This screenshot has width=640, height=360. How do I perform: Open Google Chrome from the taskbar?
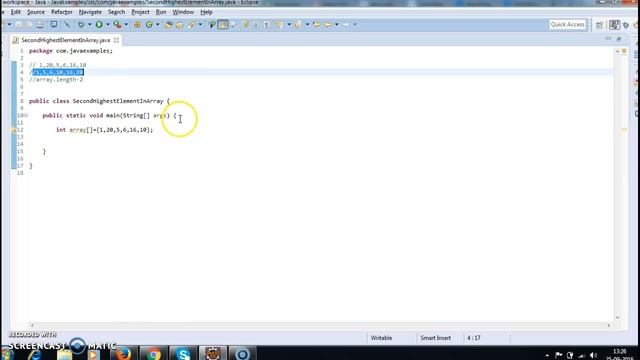pos(153,354)
